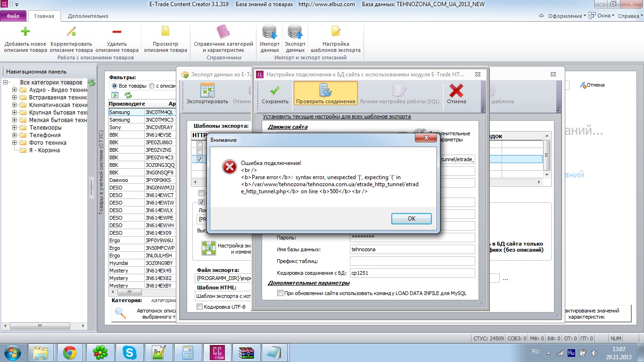This screenshot has width=644, height=362.
Task: Click 'Установить текущие настройки для всех шаблонов экспорта' link
Action: pyautogui.click(x=337, y=116)
